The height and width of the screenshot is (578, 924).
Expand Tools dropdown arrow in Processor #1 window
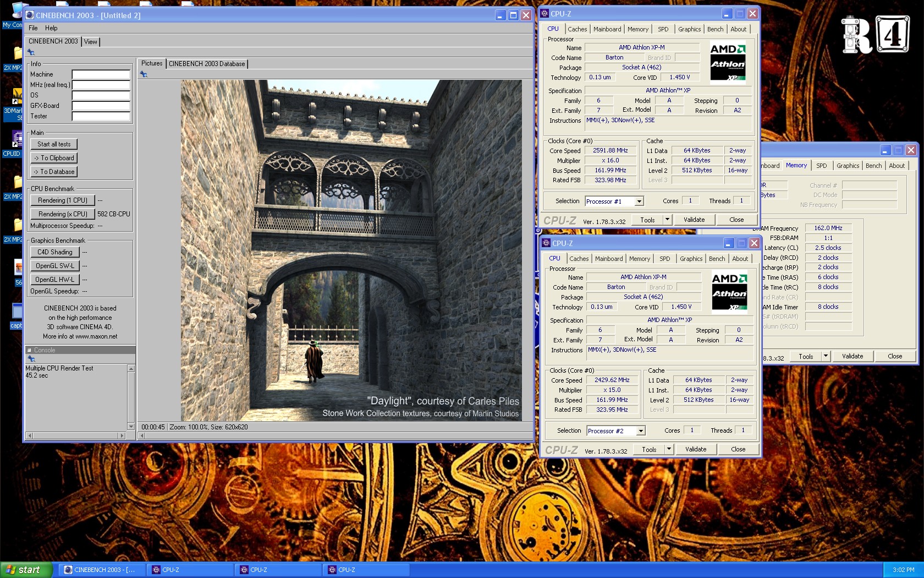pos(667,220)
